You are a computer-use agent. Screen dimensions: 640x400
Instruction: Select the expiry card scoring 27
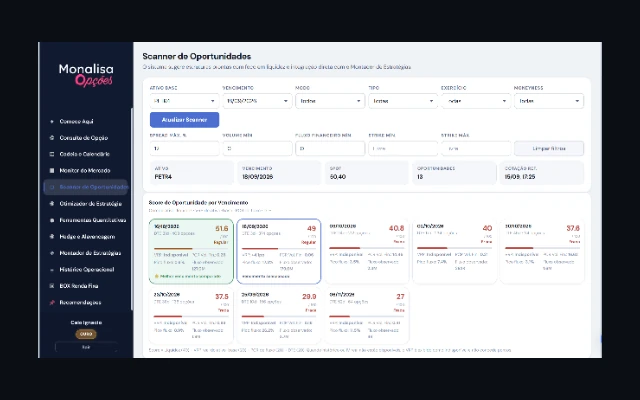pos(367,316)
